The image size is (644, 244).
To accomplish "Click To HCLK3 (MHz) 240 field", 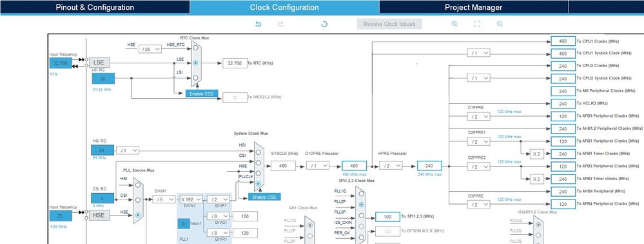I will tap(563, 104).
